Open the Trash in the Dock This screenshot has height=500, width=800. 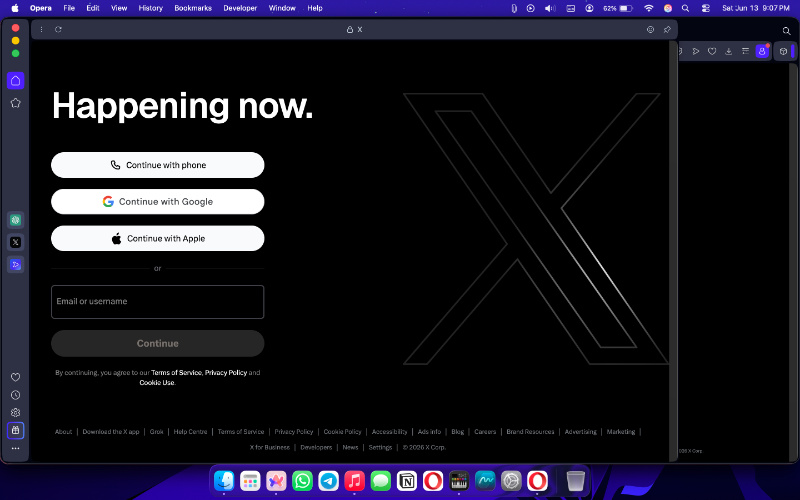click(x=576, y=481)
